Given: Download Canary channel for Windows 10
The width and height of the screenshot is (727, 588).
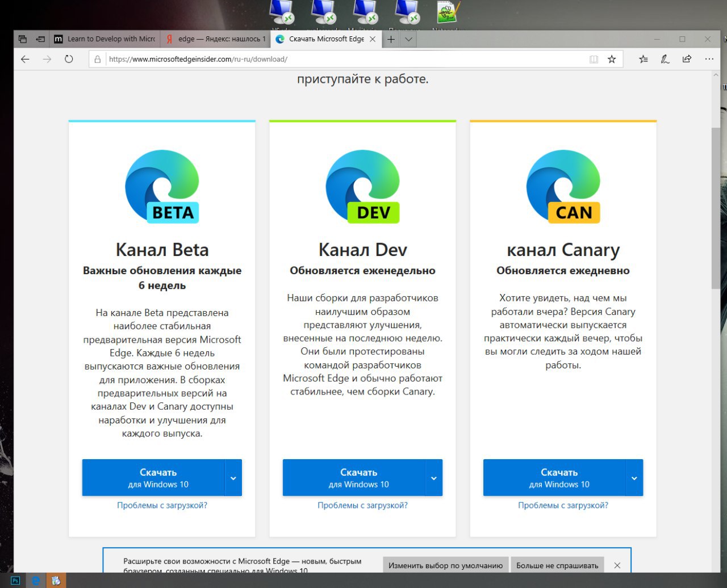Looking at the screenshot, I should tap(554, 478).
